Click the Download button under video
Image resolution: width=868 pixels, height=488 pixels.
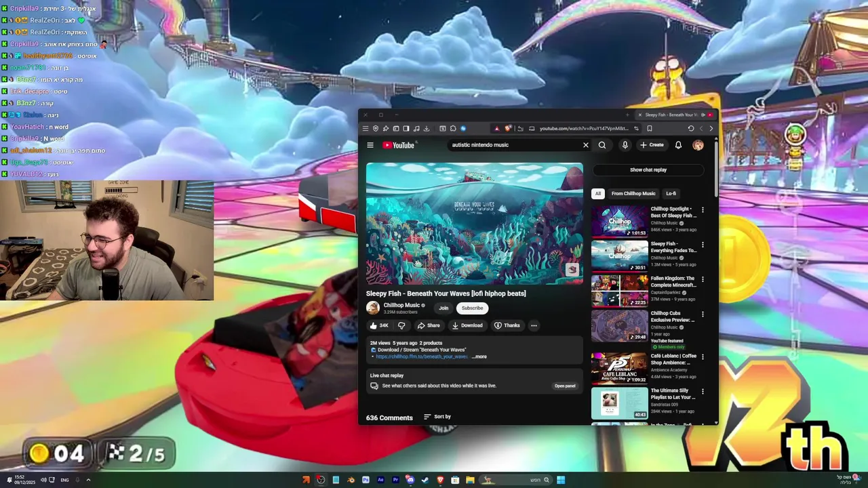click(467, 325)
